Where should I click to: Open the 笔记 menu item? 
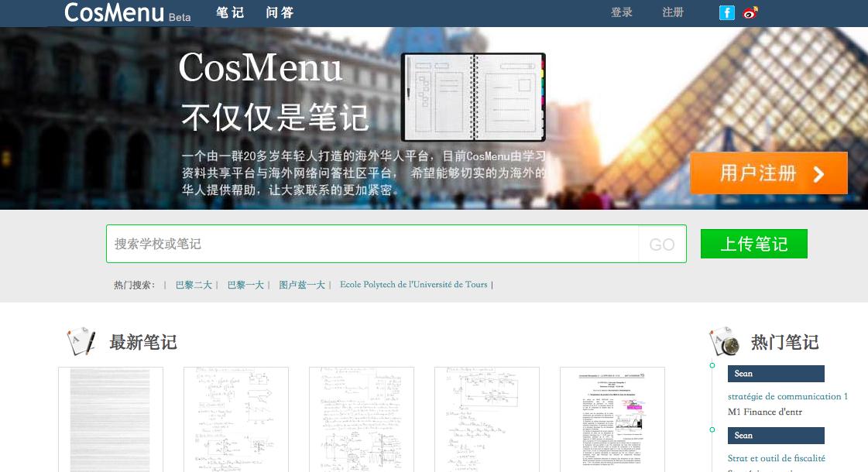pos(230,12)
